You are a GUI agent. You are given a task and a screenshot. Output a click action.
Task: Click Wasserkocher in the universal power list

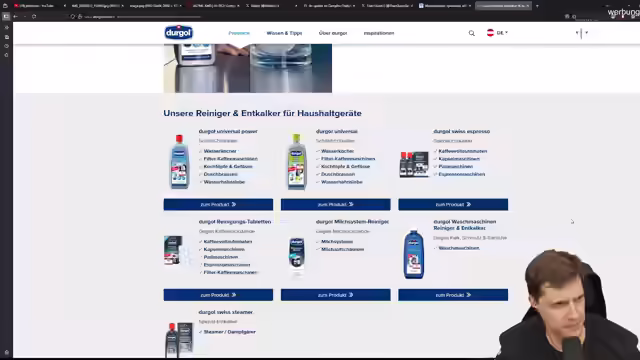220,151
